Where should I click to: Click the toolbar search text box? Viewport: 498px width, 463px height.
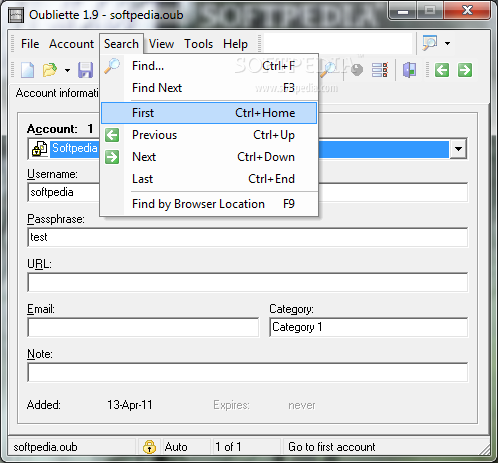[x=338, y=43]
